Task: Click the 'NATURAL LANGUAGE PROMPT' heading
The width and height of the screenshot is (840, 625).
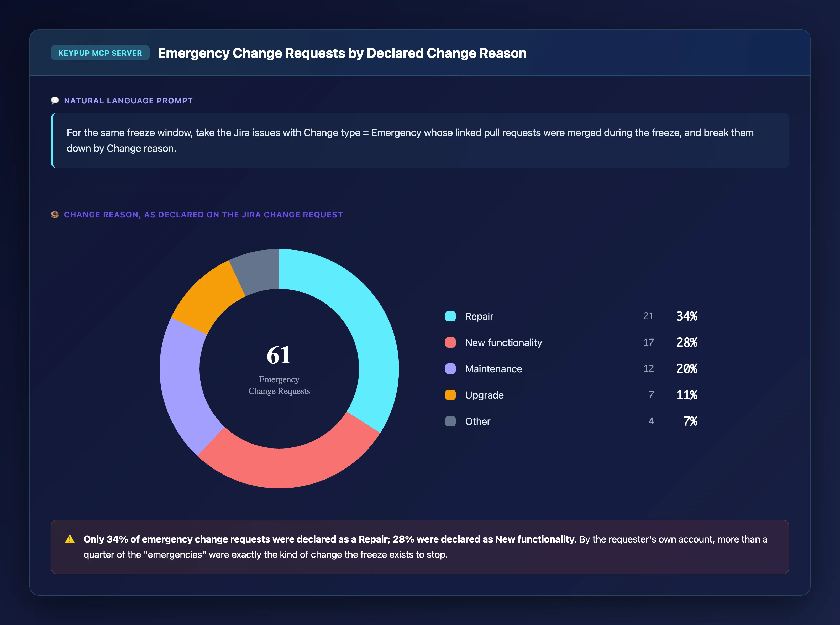Action: [x=128, y=101]
